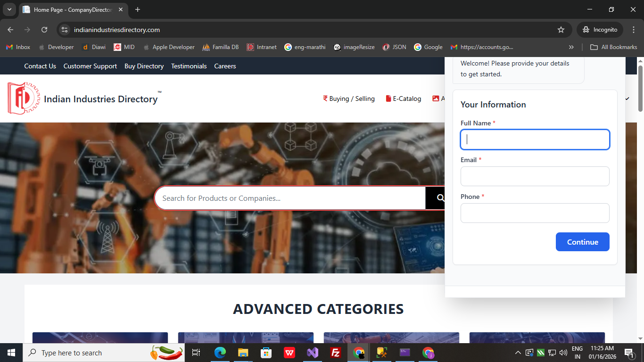Launch Visual Studio from taskbar
644x362 pixels.
tap(313, 353)
